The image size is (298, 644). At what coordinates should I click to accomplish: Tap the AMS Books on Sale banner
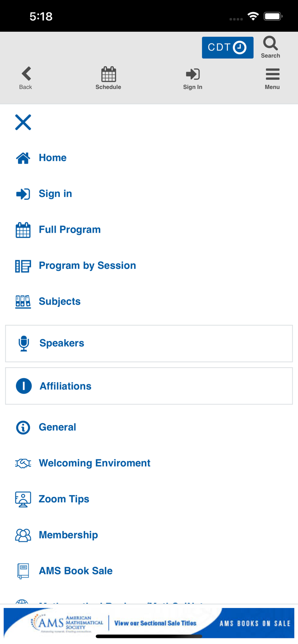tap(149, 623)
